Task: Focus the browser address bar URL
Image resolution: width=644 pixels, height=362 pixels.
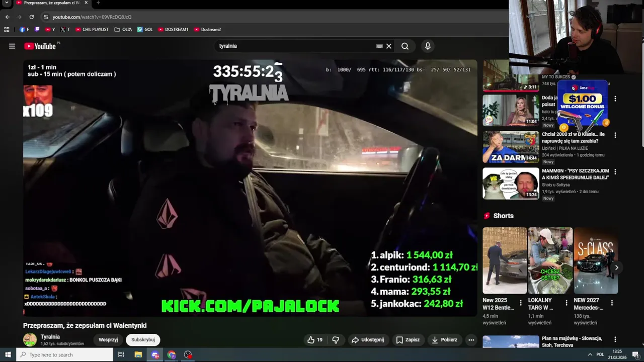Action: coord(92,17)
